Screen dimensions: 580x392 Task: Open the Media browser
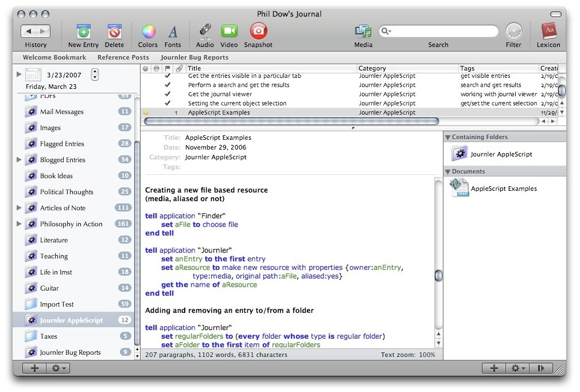pyautogui.click(x=363, y=32)
